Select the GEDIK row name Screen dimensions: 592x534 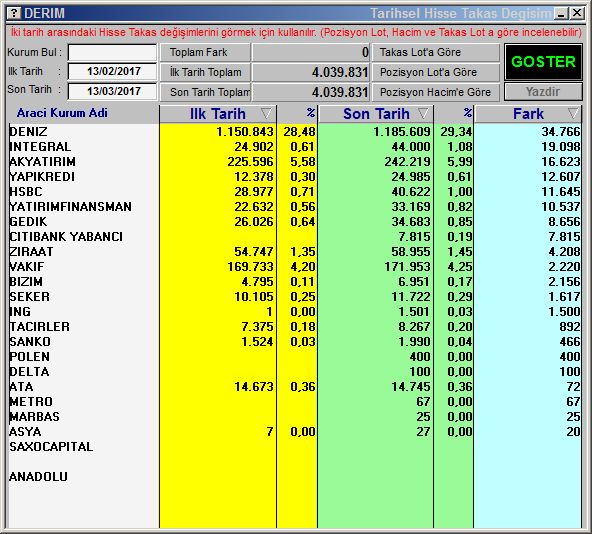28,222
